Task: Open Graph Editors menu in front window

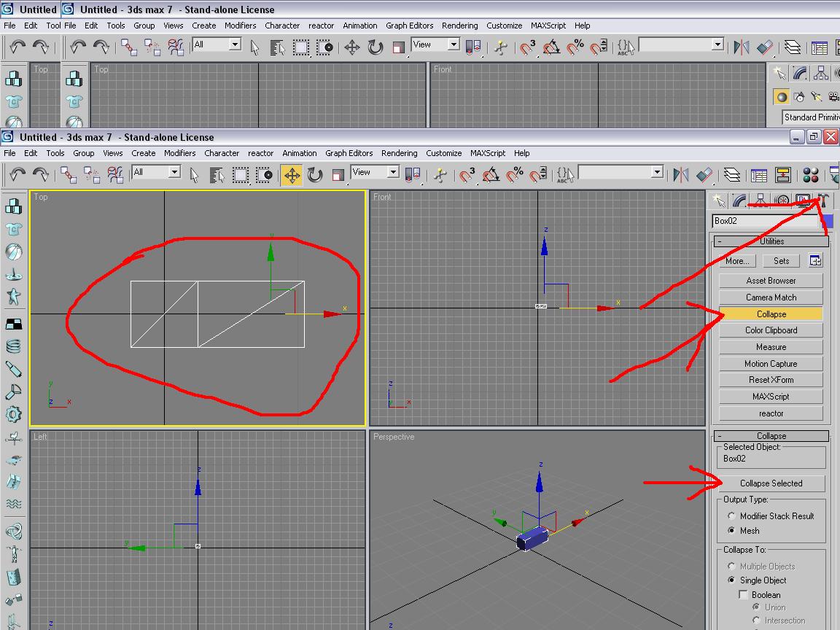Action: (349, 153)
